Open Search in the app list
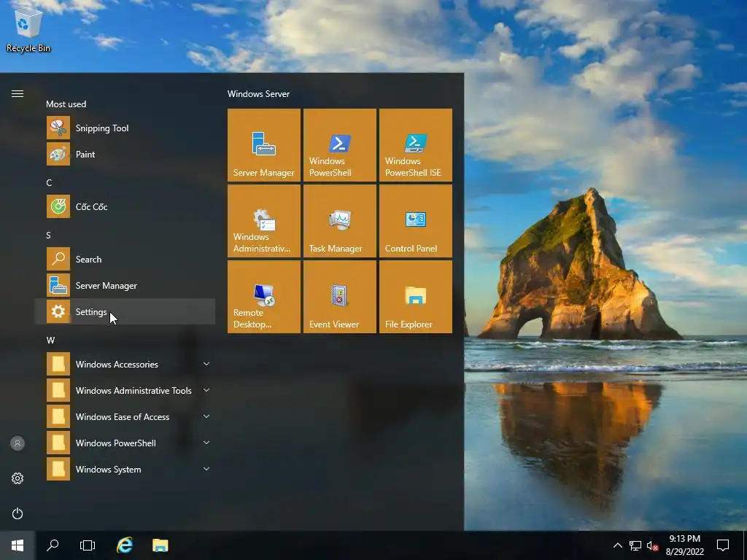The height and width of the screenshot is (560, 747). pyautogui.click(x=125, y=259)
